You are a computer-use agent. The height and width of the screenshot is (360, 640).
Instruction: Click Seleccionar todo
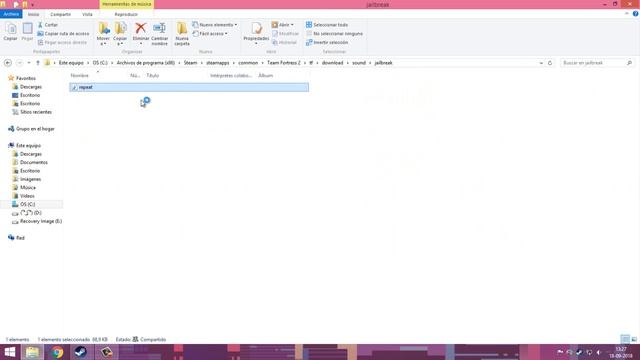327,25
